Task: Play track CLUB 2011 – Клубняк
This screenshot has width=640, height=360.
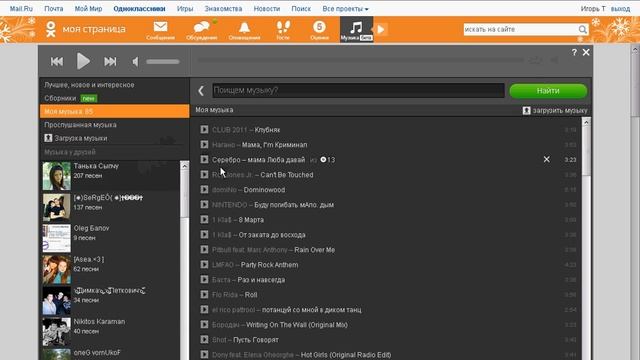Action: pos(204,129)
